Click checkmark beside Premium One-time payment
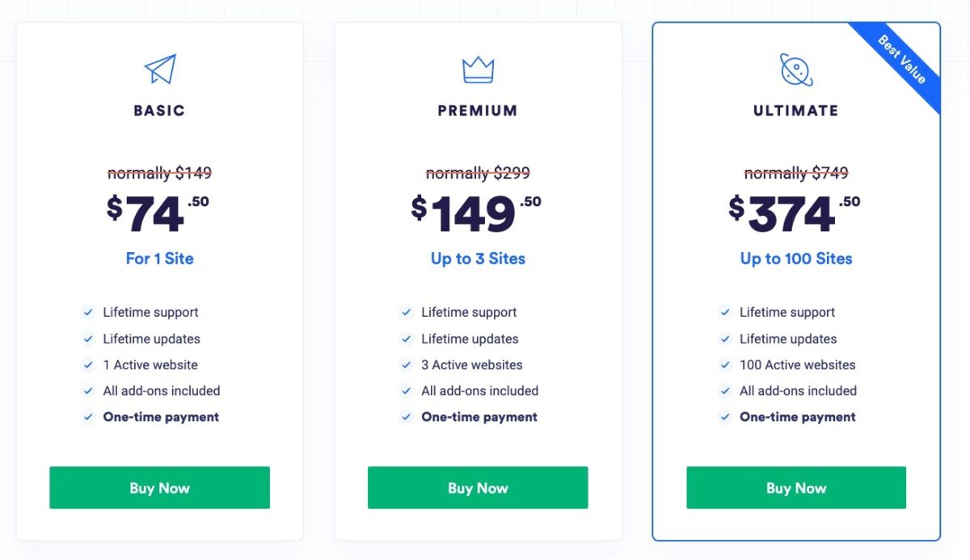Screen dimensions: 970x560 click(407, 417)
